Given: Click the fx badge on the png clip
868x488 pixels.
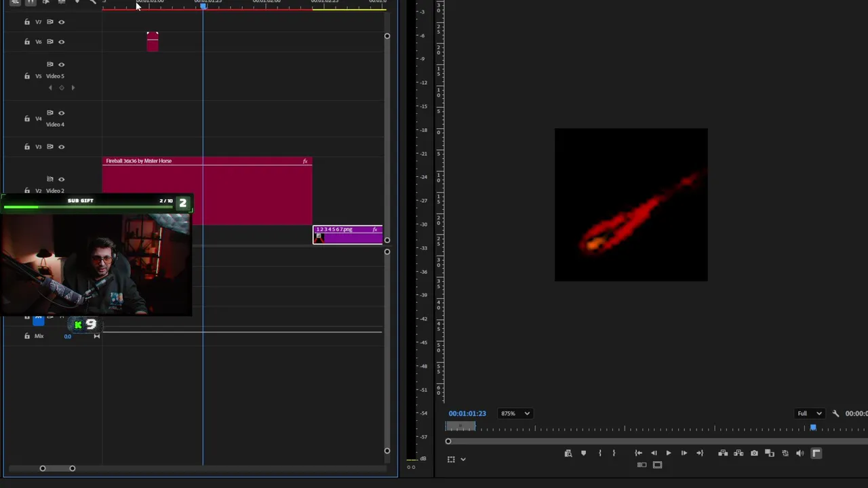Looking at the screenshot, I should (375, 230).
